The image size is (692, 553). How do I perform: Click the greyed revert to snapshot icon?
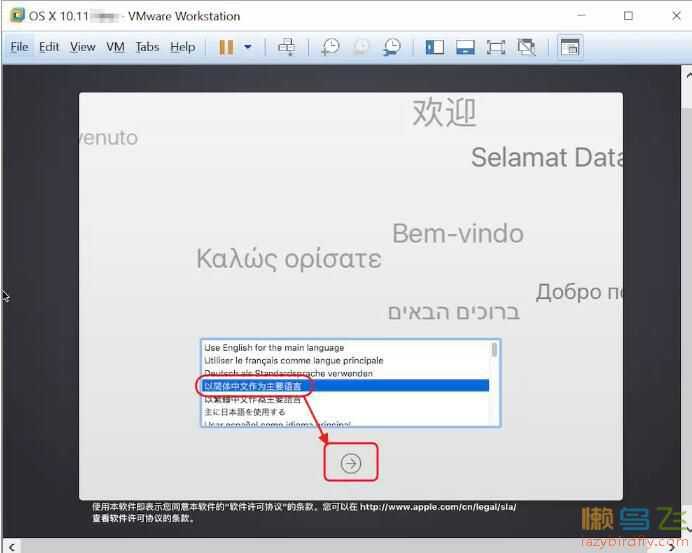361,47
